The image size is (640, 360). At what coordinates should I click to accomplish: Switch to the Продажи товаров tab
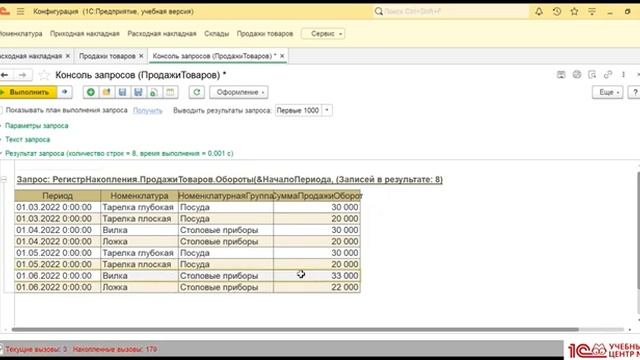pyautogui.click(x=107, y=56)
